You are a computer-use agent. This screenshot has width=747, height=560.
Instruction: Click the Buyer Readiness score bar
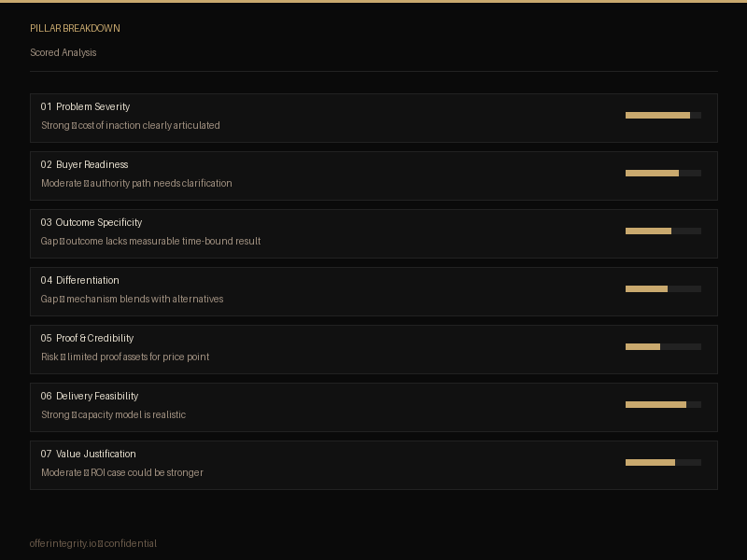click(x=663, y=174)
